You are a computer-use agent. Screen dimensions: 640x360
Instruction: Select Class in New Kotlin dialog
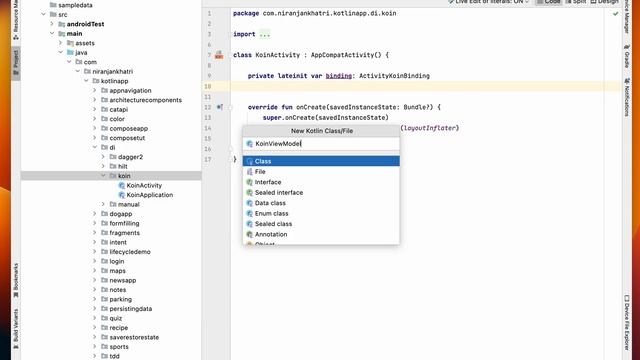321,161
